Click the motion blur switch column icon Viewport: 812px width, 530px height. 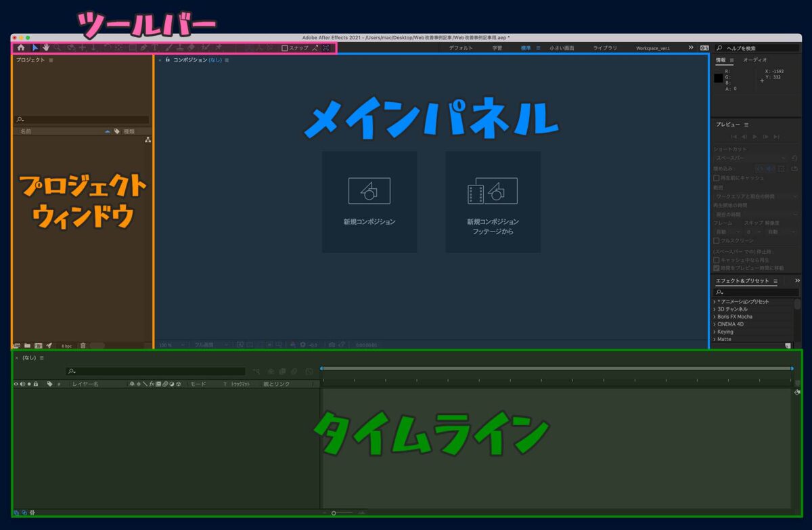(165, 384)
